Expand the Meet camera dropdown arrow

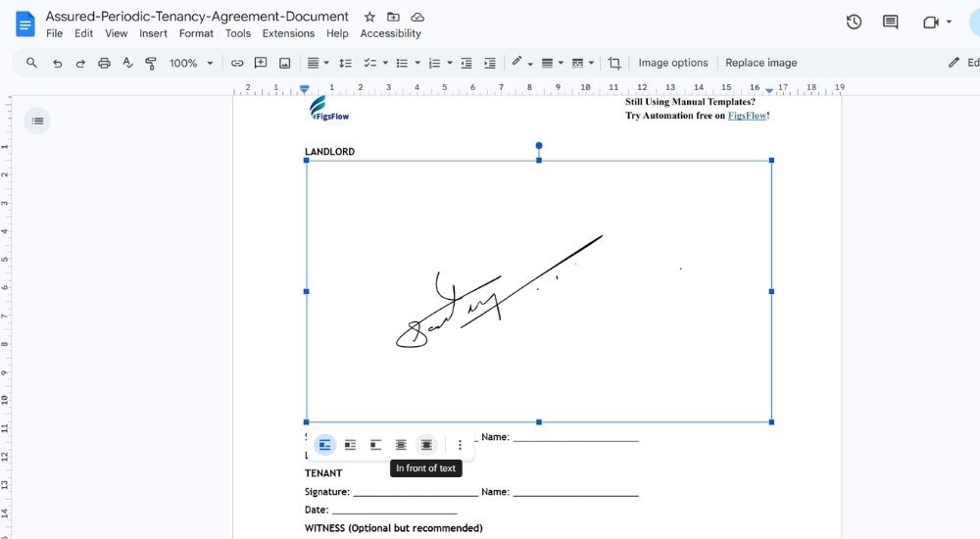[x=949, y=22]
